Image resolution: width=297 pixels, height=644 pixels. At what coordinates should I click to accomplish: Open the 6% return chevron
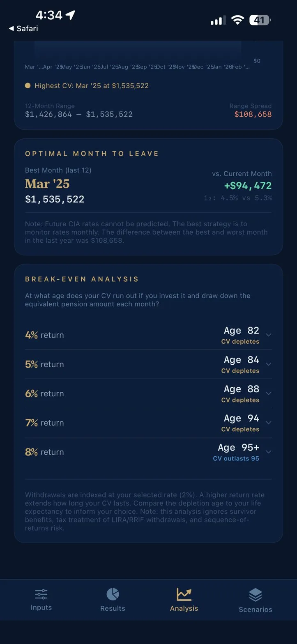pyautogui.click(x=268, y=393)
